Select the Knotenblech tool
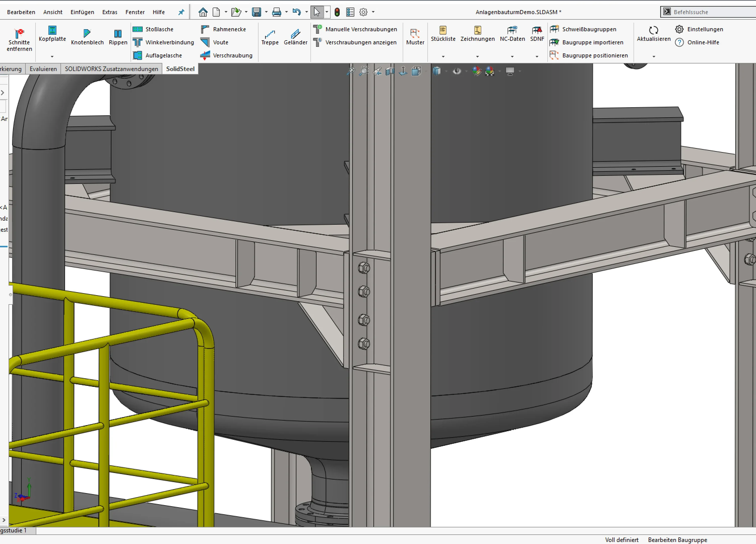756x544 pixels. (x=87, y=37)
